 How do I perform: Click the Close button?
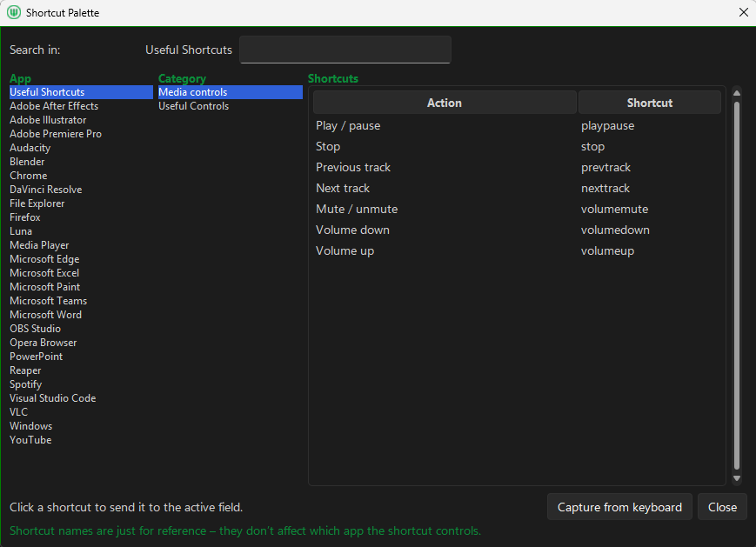(x=722, y=507)
